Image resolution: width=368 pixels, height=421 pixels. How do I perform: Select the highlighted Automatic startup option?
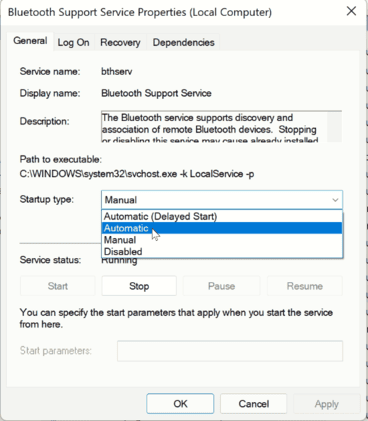coord(222,228)
